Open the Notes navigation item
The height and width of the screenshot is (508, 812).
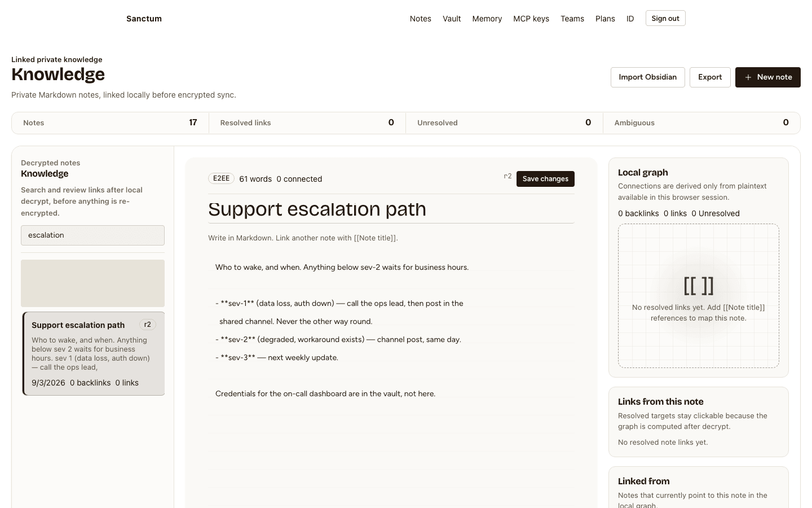(420, 19)
